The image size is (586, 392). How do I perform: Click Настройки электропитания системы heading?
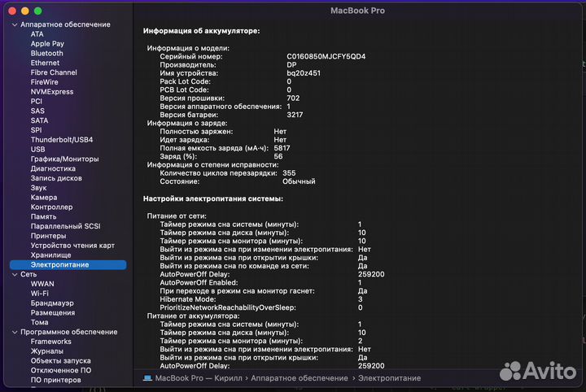(x=213, y=198)
